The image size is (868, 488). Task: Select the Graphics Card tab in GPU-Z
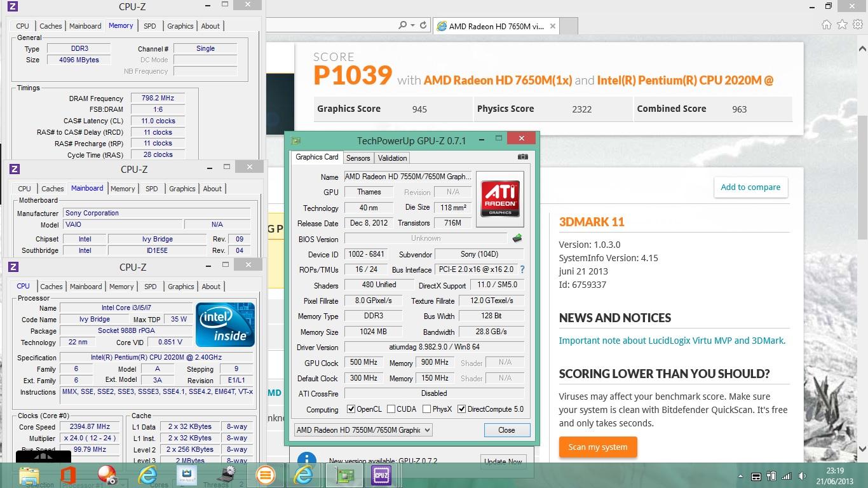click(x=317, y=157)
